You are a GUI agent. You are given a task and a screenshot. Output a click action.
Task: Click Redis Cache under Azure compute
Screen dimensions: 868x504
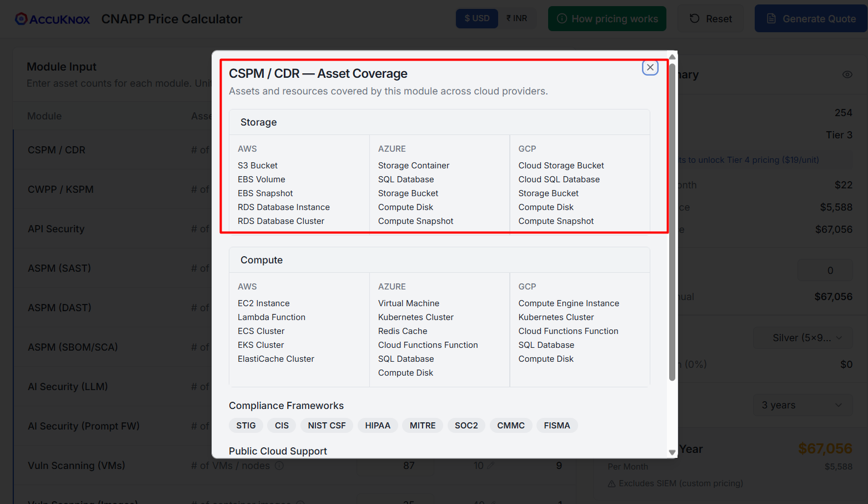[x=403, y=331]
